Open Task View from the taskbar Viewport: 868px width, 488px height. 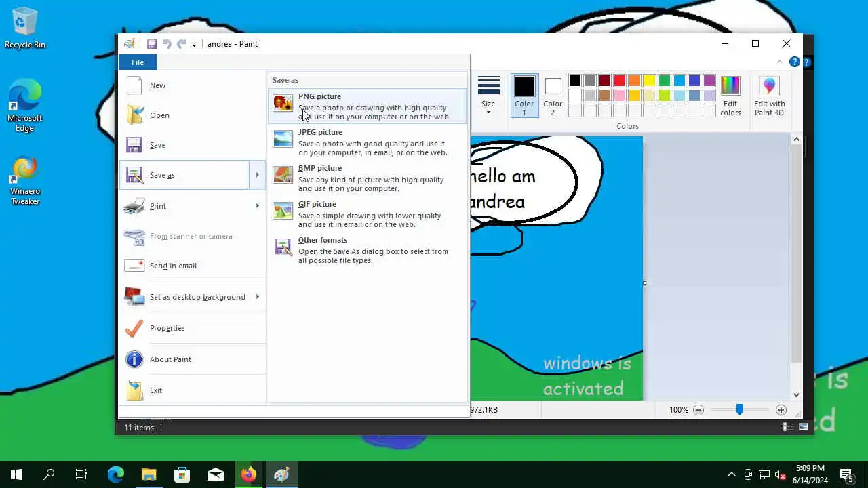tap(81, 474)
